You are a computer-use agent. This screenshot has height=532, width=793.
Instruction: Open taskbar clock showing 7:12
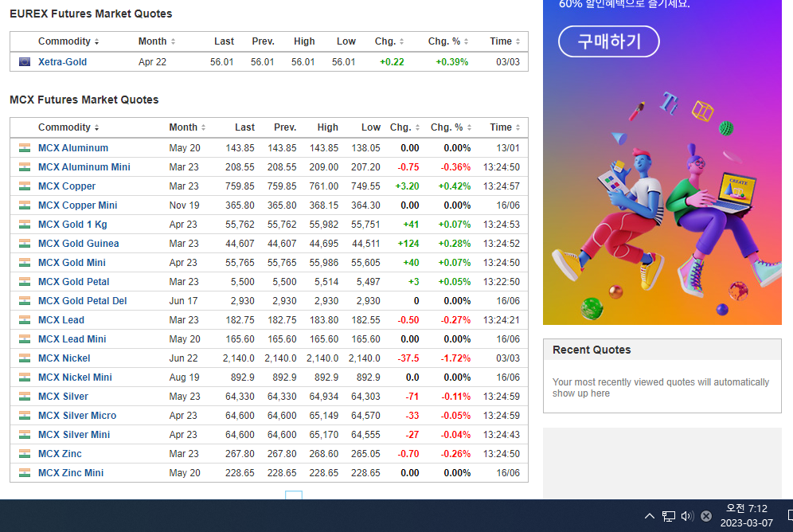[747, 515]
